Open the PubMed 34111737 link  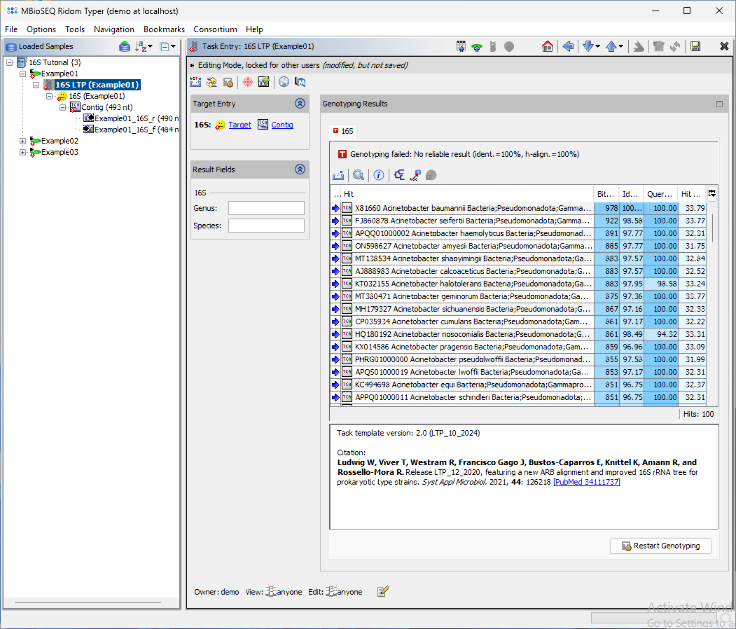tap(587, 482)
